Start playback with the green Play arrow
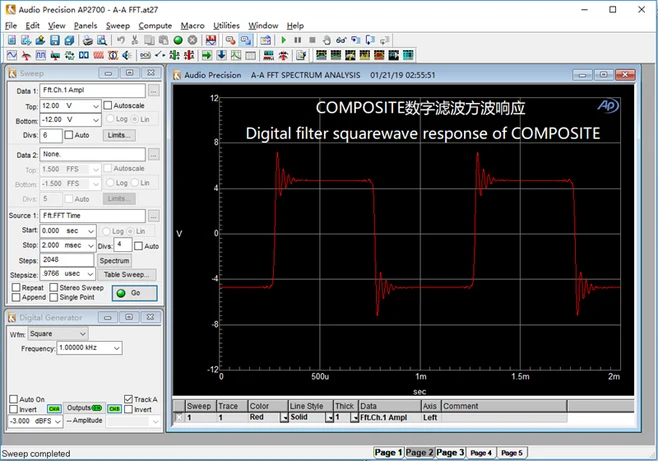Image resolution: width=658 pixels, height=461 pixels. 284,40
